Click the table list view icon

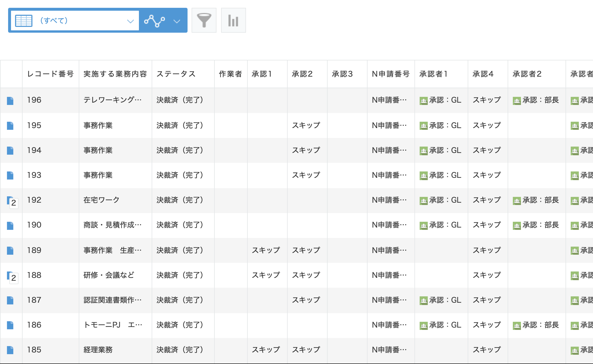pos(23,21)
